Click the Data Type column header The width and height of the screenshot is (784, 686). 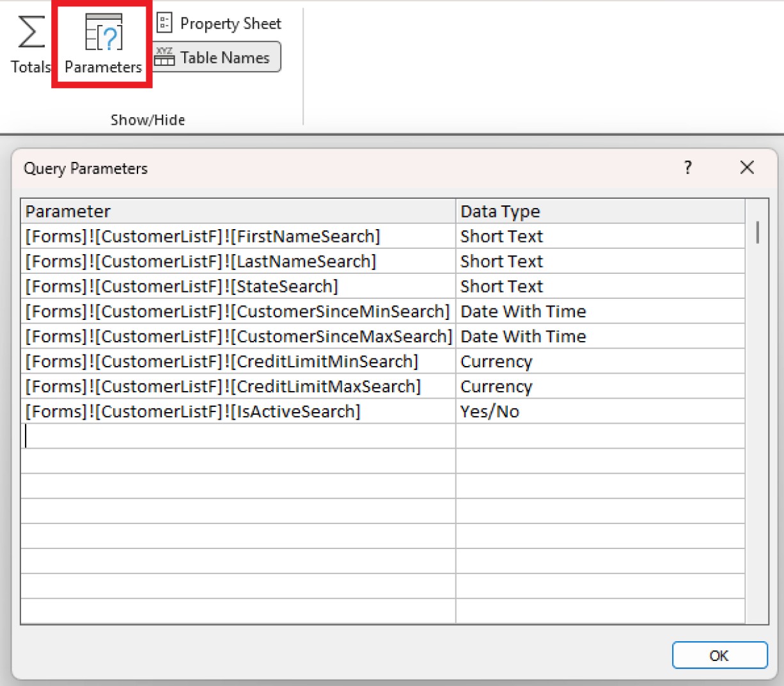coord(600,211)
